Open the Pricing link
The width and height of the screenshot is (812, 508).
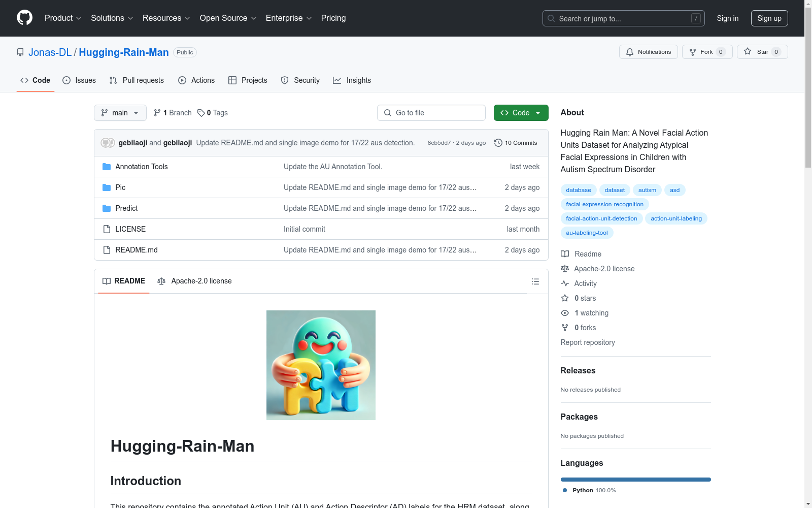click(333, 18)
